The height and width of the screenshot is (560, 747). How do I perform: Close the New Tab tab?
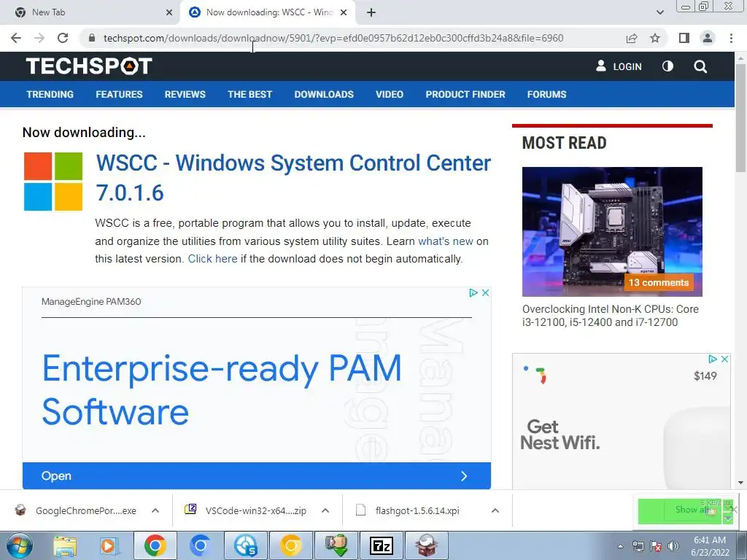(x=169, y=12)
